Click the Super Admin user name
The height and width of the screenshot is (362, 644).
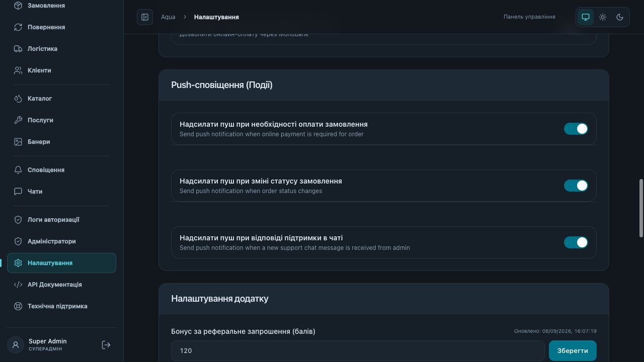coord(48,341)
